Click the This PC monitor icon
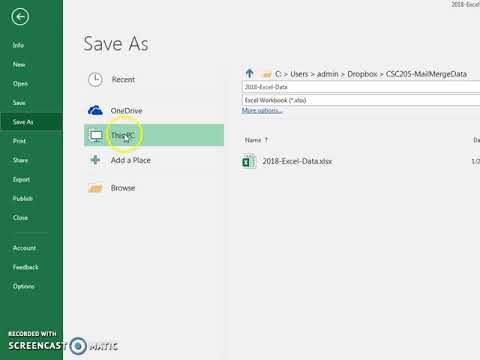This screenshot has width=480, height=360. click(96, 136)
